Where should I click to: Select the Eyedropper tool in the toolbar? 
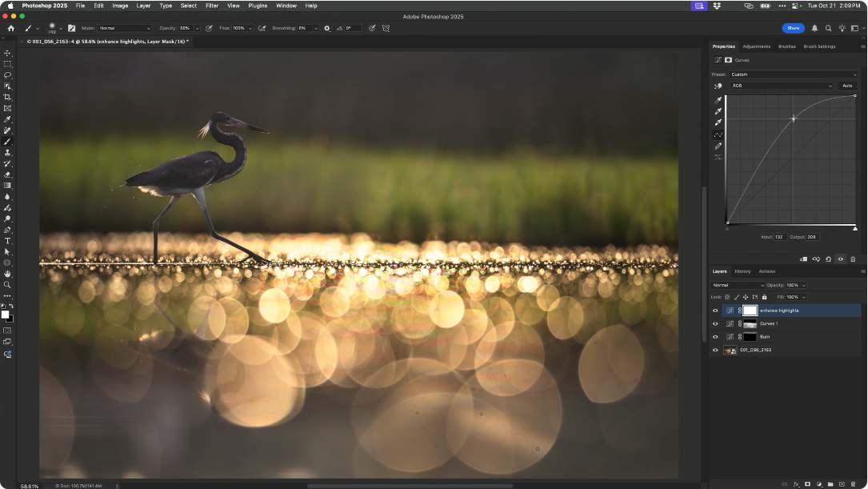[8, 119]
